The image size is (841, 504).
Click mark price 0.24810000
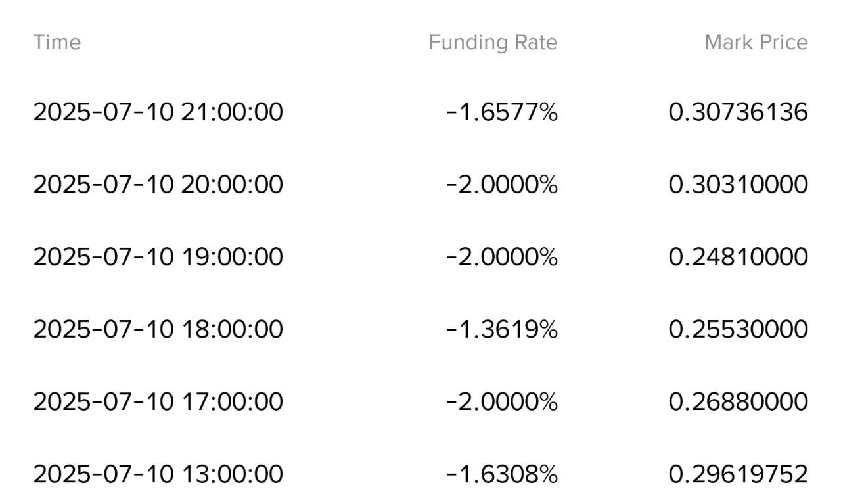click(739, 256)
